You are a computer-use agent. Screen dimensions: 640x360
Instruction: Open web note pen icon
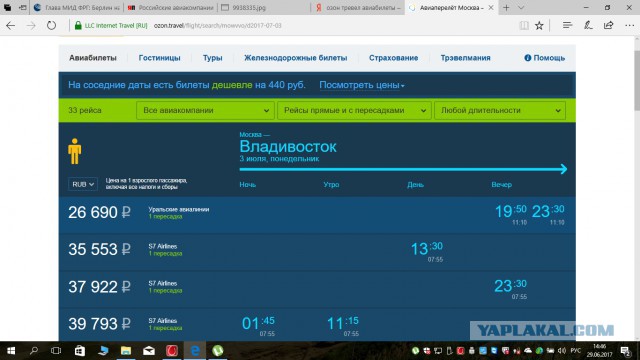click(588, 25)
